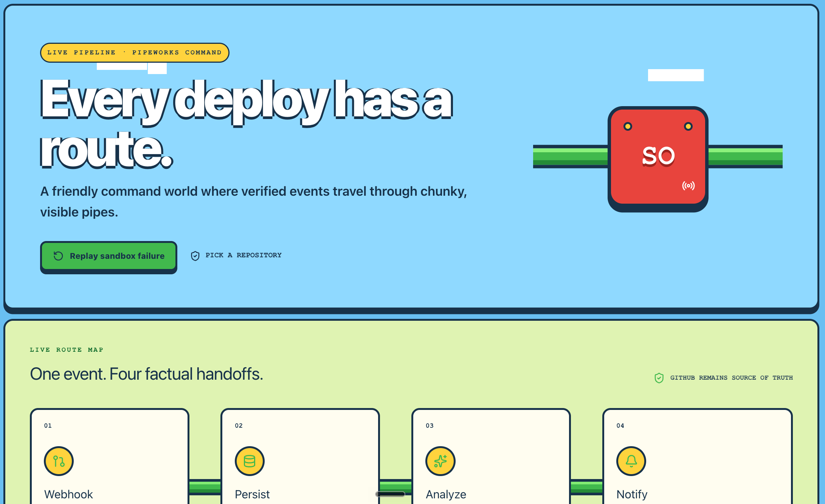
Task: Click the Analyze sparkles icon
Action: 440,461
